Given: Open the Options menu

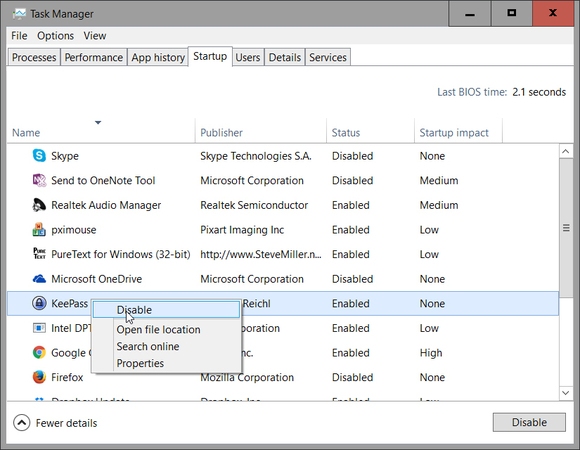Looking at the screenshot, I should (x=55, y=36).
